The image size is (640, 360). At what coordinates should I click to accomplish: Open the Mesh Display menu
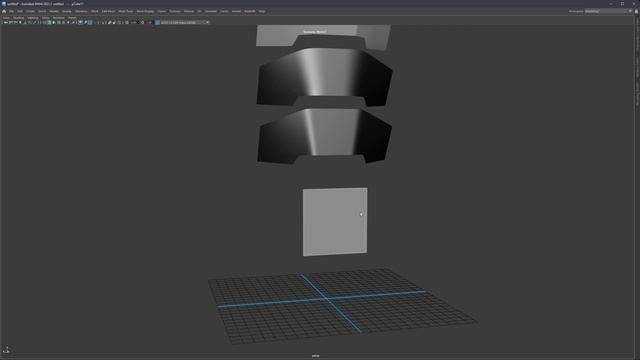click(x=145, y=11)
